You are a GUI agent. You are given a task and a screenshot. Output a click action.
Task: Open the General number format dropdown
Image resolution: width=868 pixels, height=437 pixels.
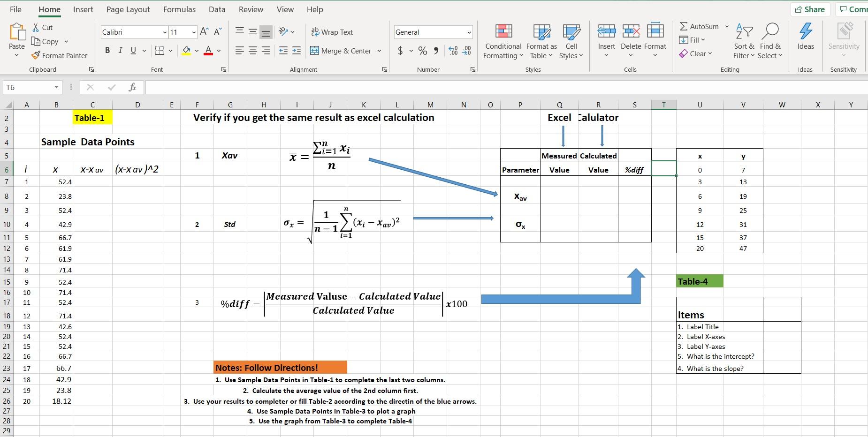(469, 32)
